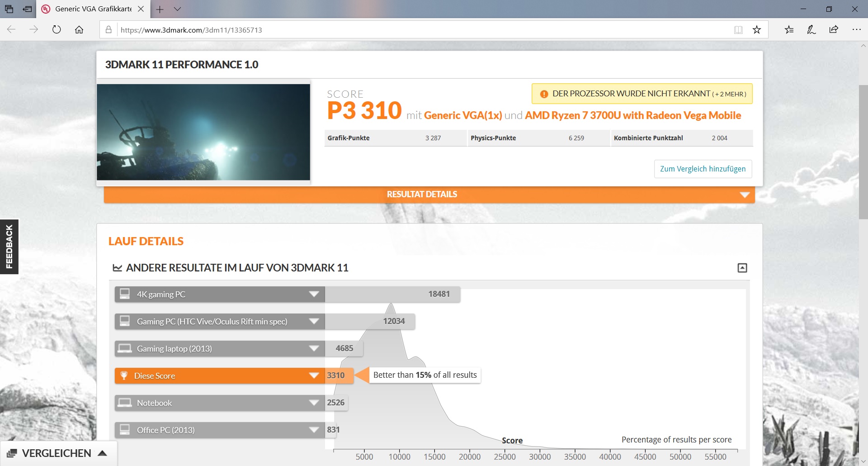Click the Gaming PC HTC Vive monitor icon
Viewport: 868px width, 466px height.
coord(125,321)
